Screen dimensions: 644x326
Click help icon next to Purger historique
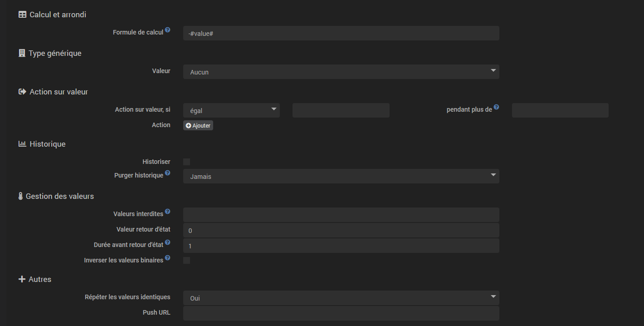point(168,173)
